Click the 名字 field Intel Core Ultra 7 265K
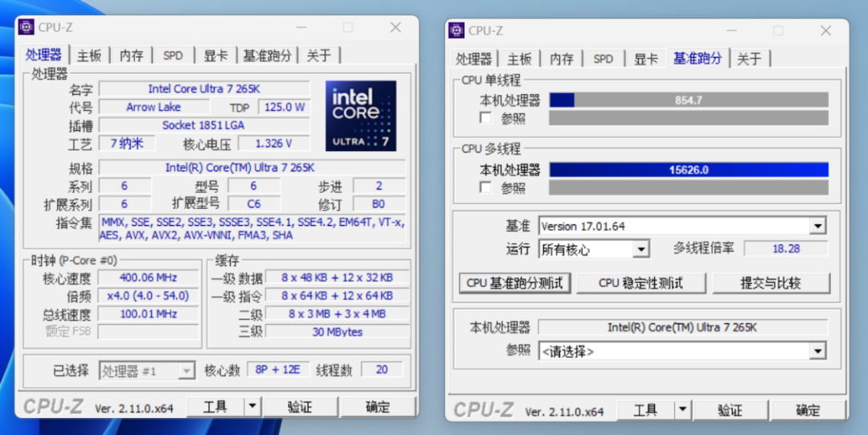This screenshot has height=435, width=868. coord(203,88)
